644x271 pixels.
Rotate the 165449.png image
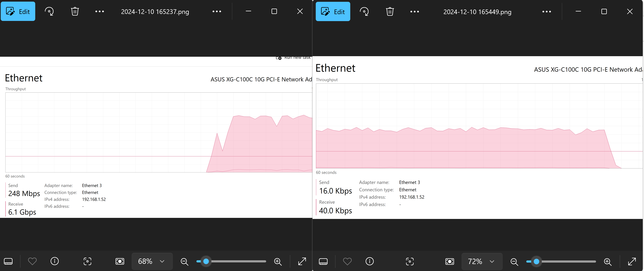[364, 12]
